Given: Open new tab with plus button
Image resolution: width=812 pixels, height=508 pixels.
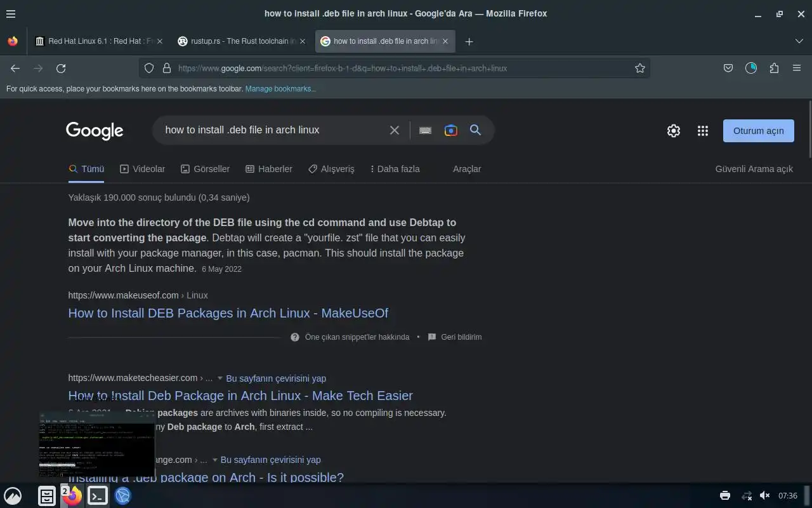Looking at the screenshot, I should (469, 41).
